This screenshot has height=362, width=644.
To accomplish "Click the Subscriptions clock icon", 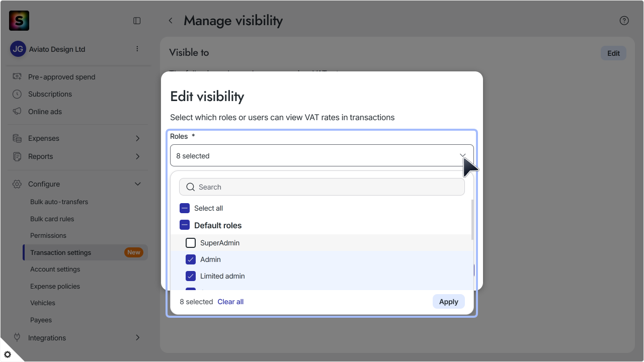I will [x=17, y=94].
